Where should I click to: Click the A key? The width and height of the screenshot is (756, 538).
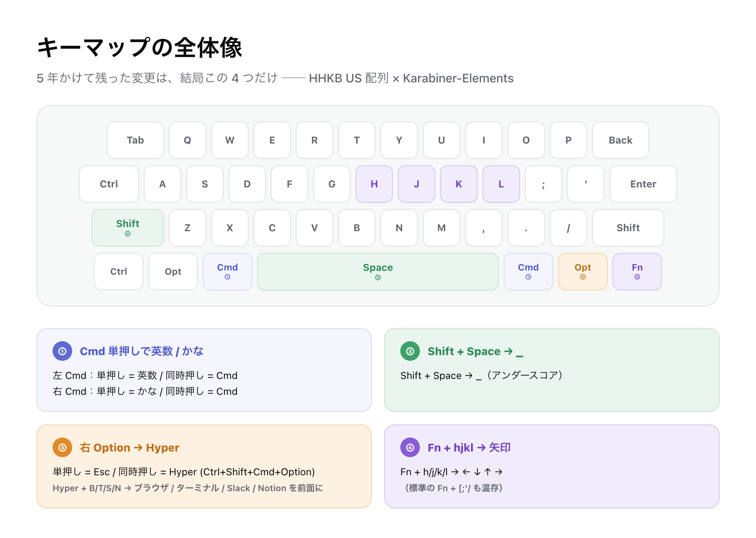(x=163, y=184)
